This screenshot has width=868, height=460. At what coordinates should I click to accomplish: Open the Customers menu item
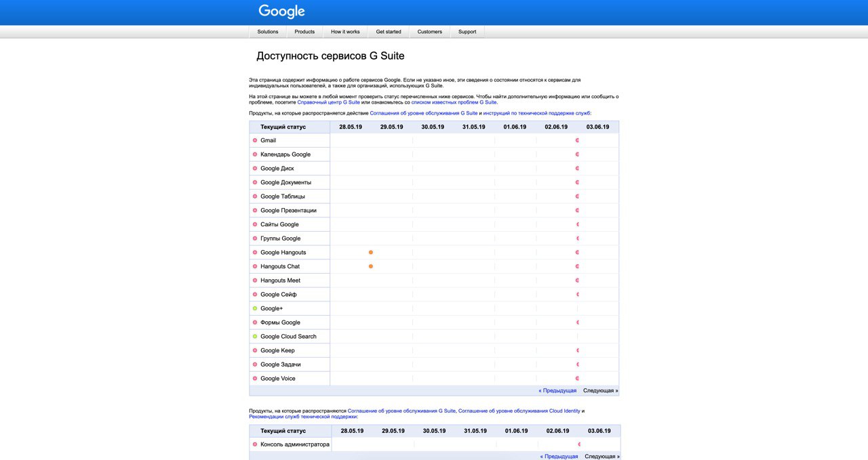point(430,32)
